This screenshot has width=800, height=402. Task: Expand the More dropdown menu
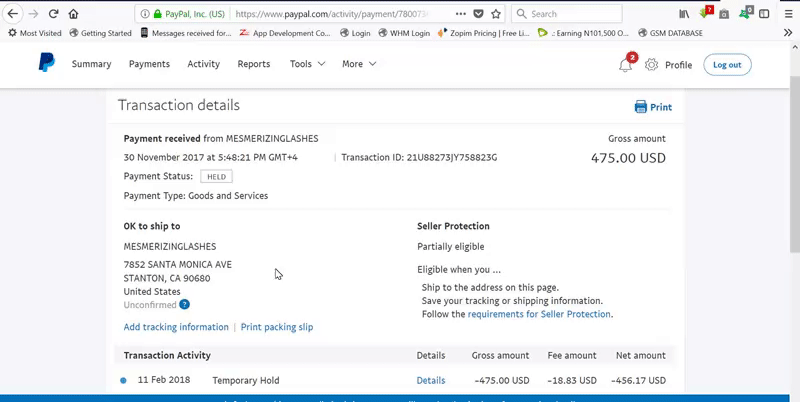[359, 64]
